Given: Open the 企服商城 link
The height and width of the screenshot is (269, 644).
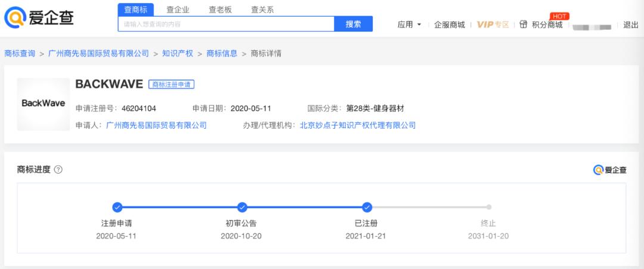Looking at the screenshot, I should [x=450, y=24].
